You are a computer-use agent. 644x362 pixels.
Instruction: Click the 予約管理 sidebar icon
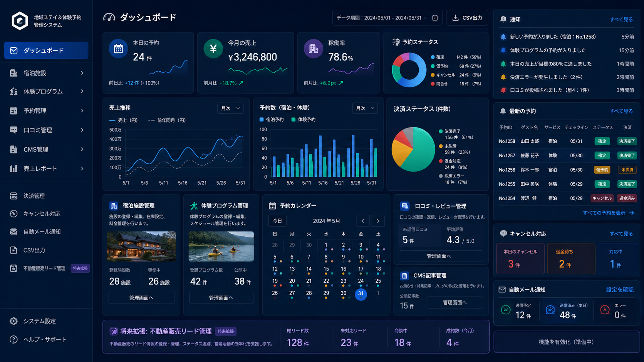[x=13, y=111]
